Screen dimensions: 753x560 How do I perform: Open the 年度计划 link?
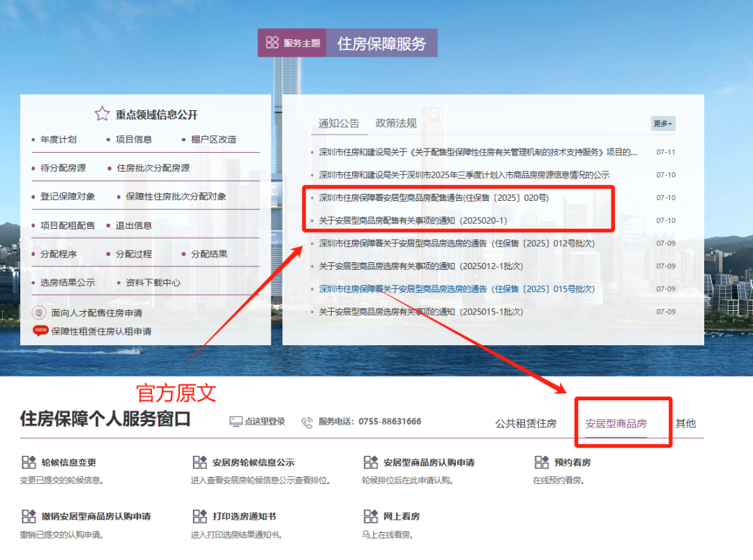click(x=59, y=139)
